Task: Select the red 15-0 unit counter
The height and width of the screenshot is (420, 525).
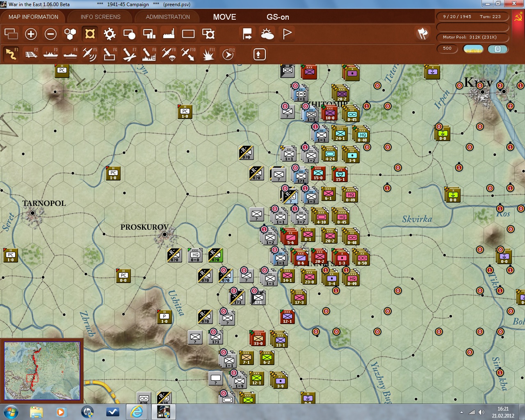Action: click(318, 173)
